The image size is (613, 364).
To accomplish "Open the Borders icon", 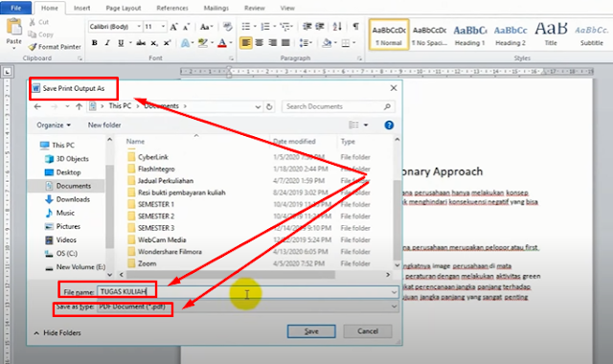I will click(x=346, y=42).
